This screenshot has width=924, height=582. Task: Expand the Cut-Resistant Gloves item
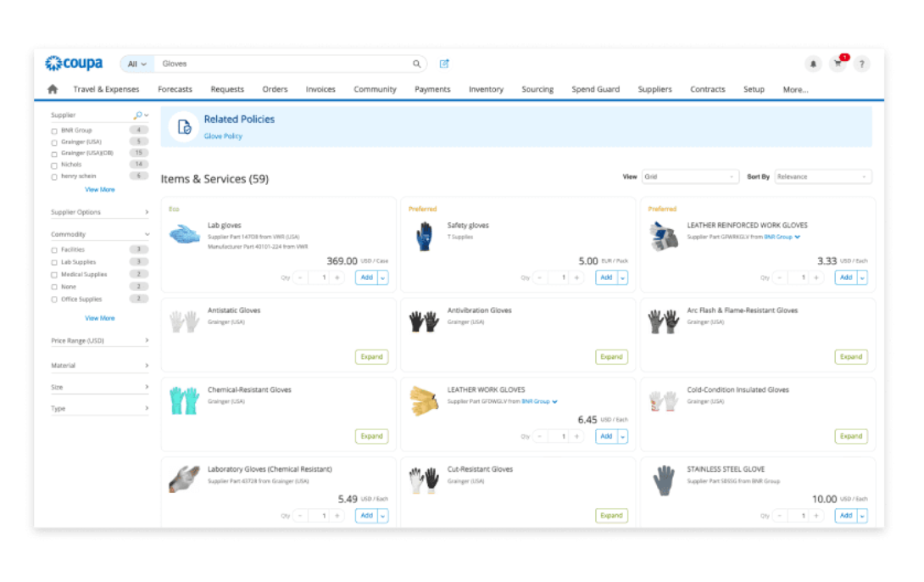click(612, 515)
